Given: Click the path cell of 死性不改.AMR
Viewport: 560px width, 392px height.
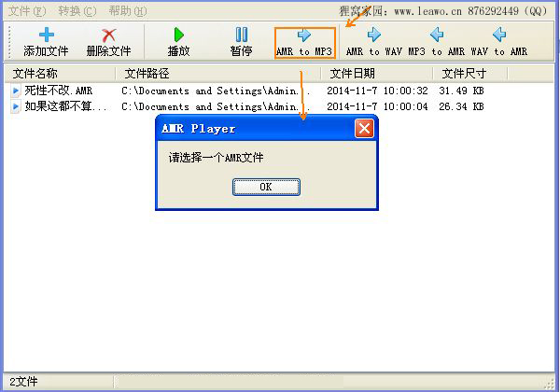Looking at the screenshot, I should (x=216, y=91).
